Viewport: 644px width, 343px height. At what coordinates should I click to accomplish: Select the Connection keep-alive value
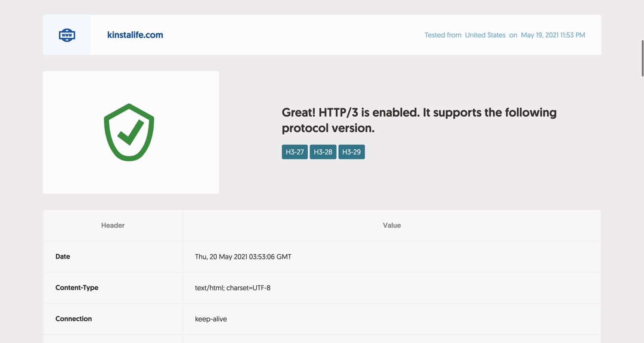point(210,319)
